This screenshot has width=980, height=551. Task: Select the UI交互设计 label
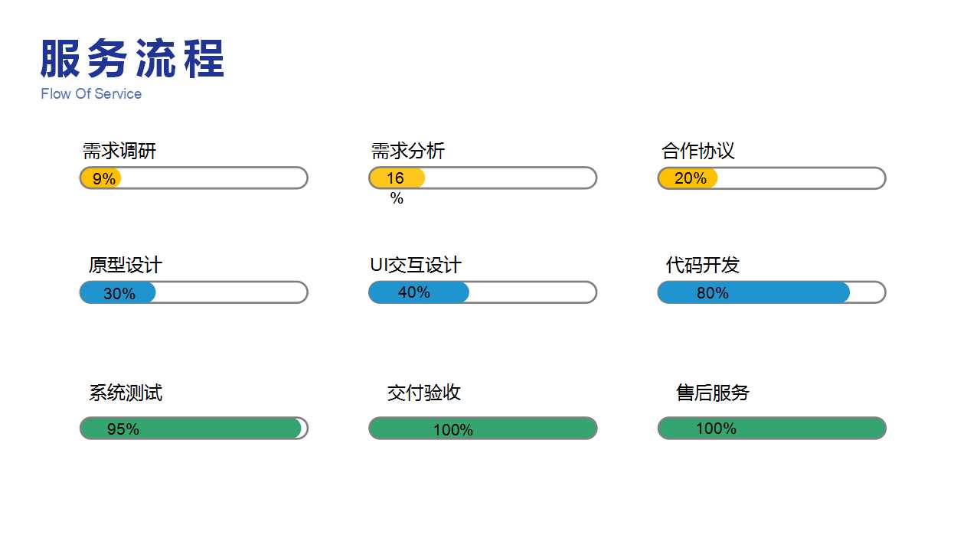click(416, 266)
